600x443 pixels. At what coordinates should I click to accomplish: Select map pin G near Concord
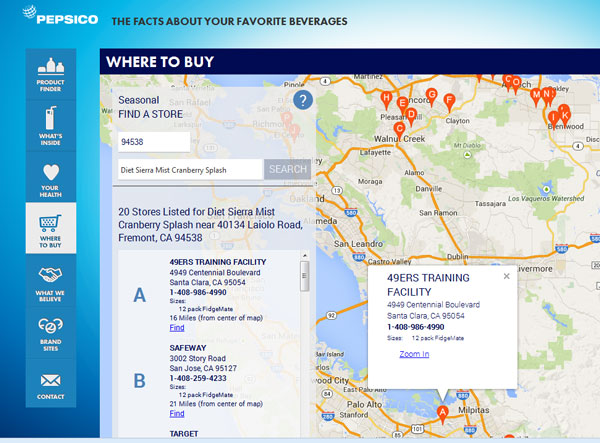pos(432,97)
